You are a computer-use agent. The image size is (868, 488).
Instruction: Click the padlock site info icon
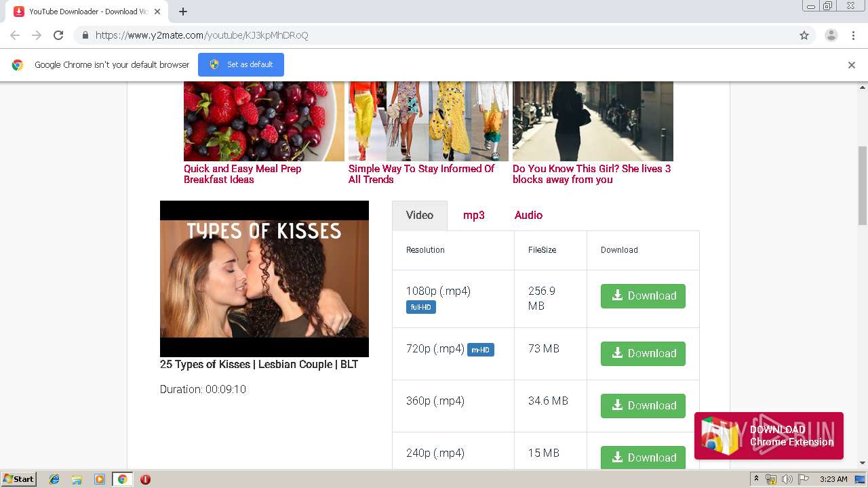coord(85,35)
